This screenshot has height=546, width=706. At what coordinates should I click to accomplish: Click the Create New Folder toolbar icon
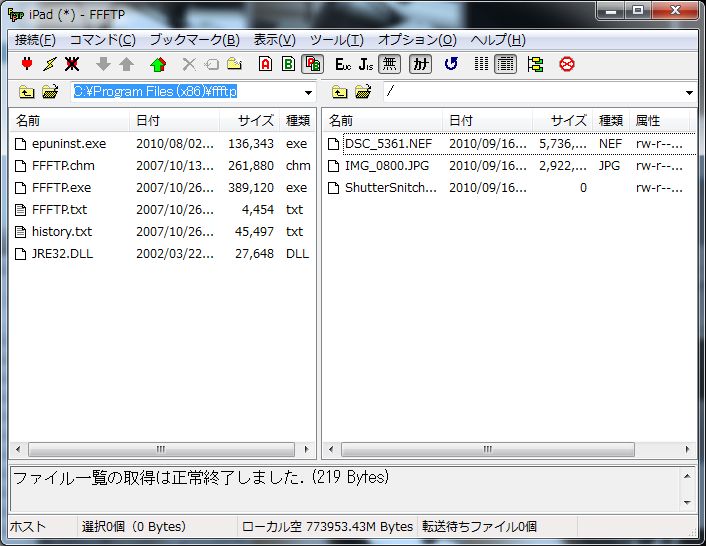pyautogui.click(x=235, y=64)
